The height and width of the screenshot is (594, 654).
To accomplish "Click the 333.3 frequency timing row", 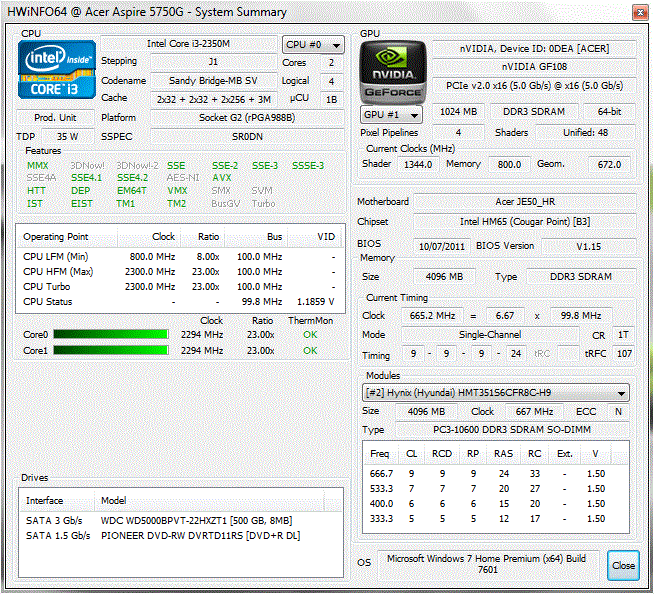I will point(496,518).
